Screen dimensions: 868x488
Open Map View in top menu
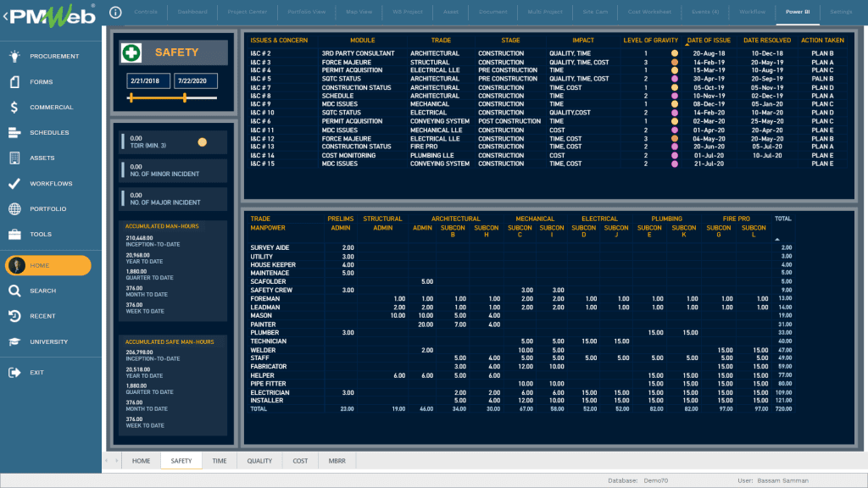coord(359,12)
